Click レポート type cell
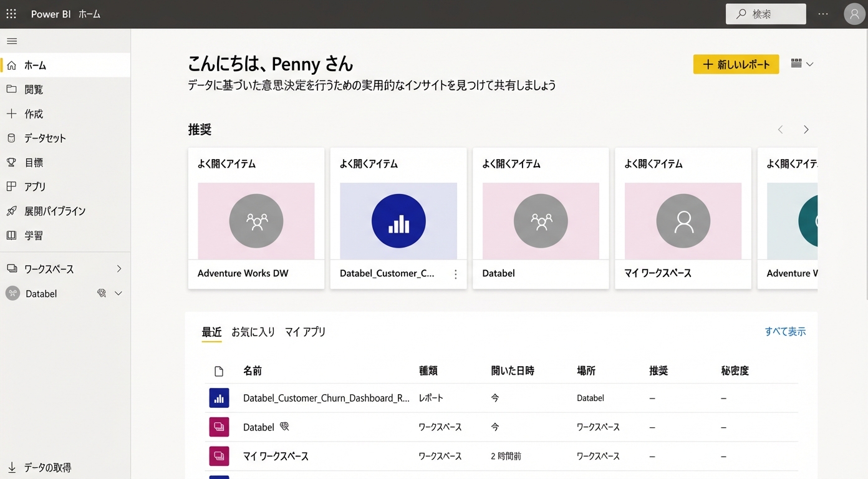Screen dimensions: 868x479 [431, 398]
